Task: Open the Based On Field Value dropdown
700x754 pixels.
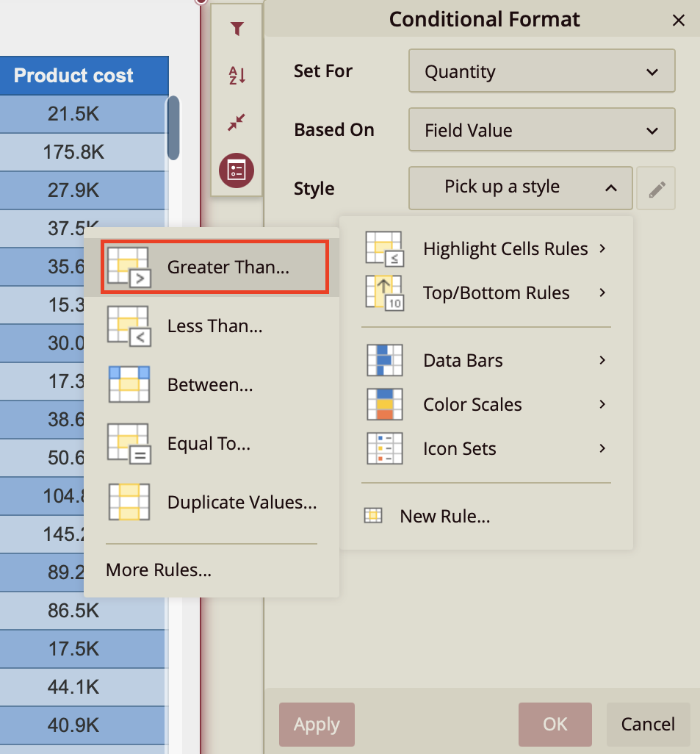Action: pos(541,130)
